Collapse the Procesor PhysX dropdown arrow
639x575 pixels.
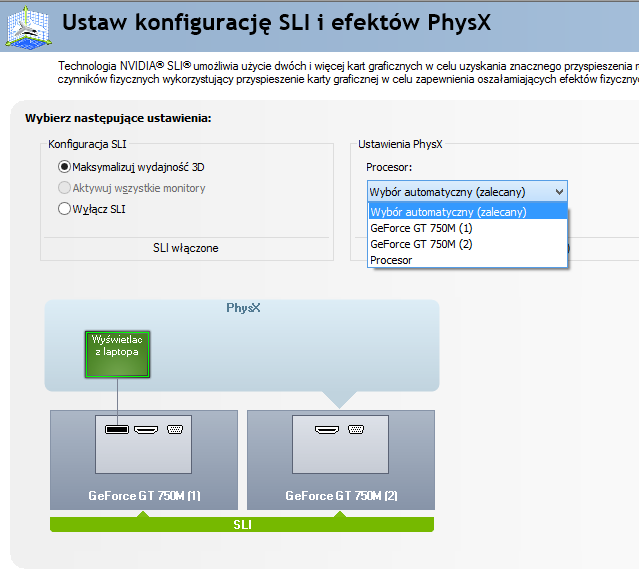pyautogui.click(x=560, y=192)
